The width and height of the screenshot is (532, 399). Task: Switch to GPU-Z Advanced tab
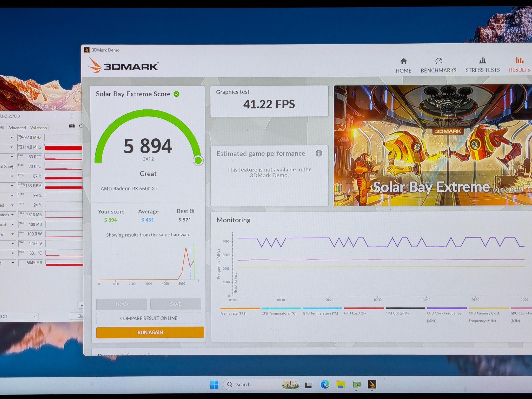coord(17,128)
